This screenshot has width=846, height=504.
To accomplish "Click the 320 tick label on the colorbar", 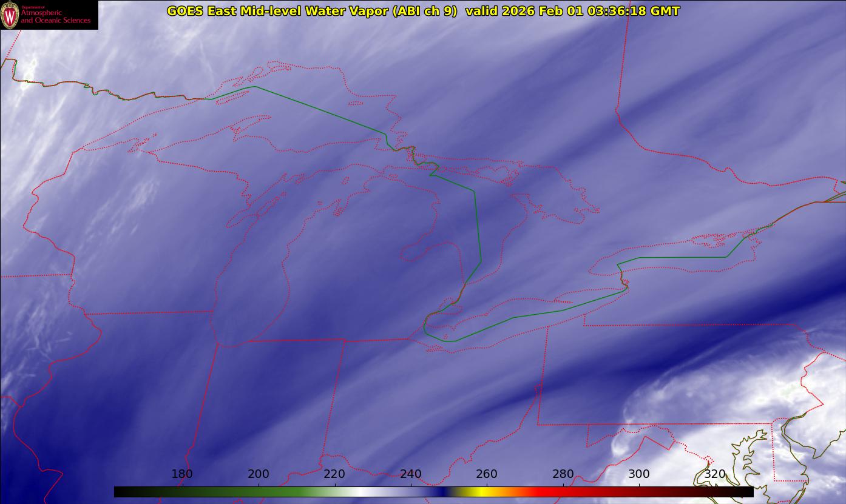I will click(x=715, y=474).
